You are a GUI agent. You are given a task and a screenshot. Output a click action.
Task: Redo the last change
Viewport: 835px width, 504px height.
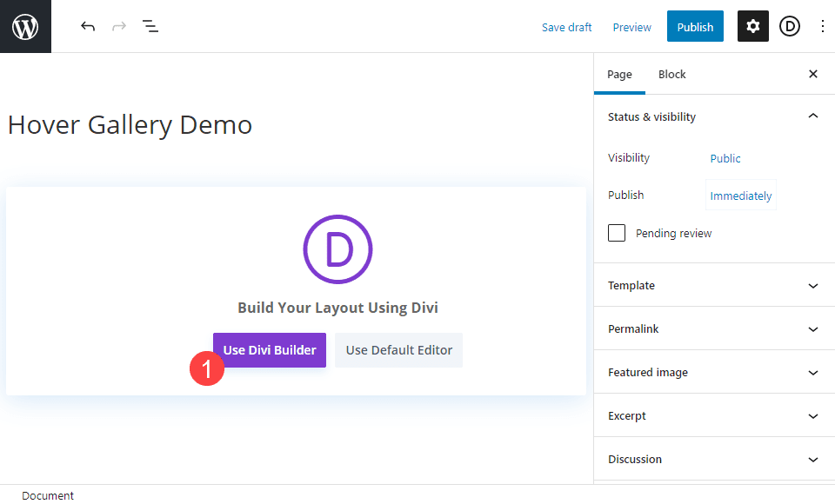pyautogui.click(x=119, y=26)
